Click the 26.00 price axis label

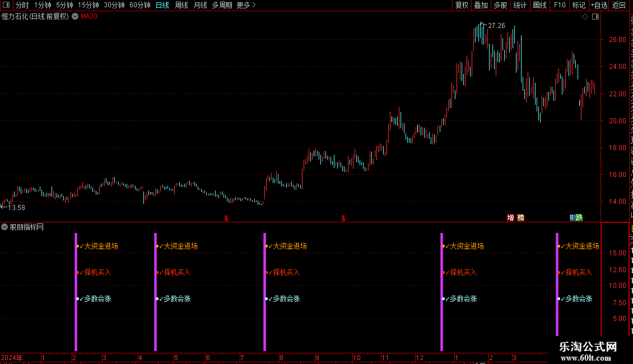click(x=618, y=40)
